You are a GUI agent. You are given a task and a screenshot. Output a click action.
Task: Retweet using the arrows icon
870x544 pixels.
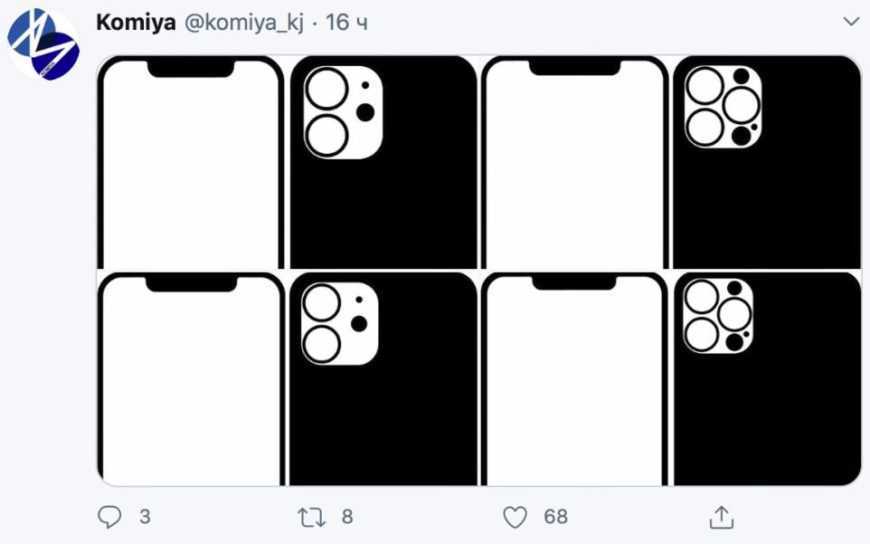click(x=311, y=516)
